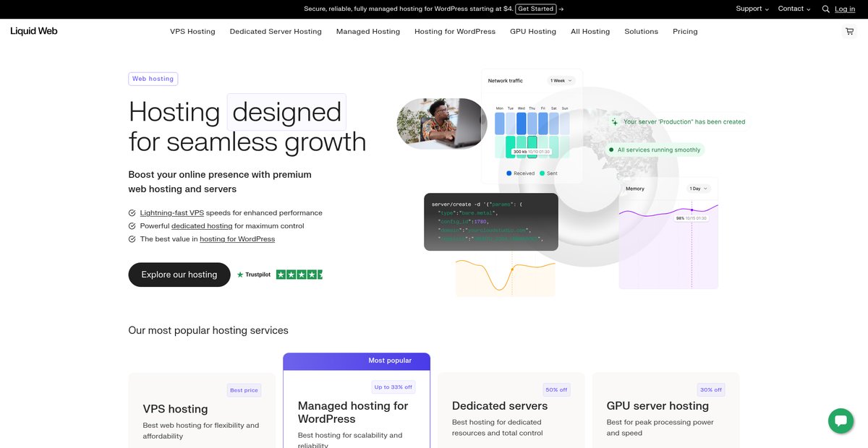Click the Web hosting tag
This screenshot has width=868, height=448.
pyautogui.click(x=153, y=79)
